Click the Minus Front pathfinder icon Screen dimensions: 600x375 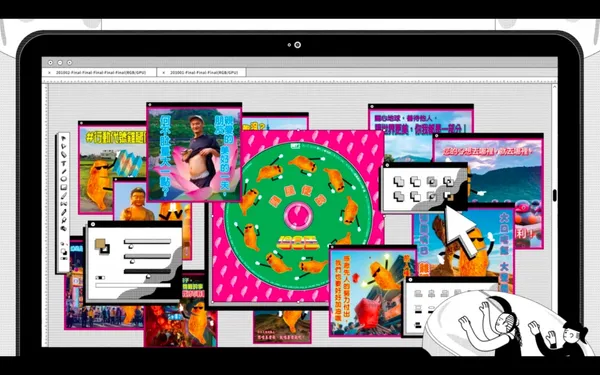pyautogui.click(x=415, y=181)
